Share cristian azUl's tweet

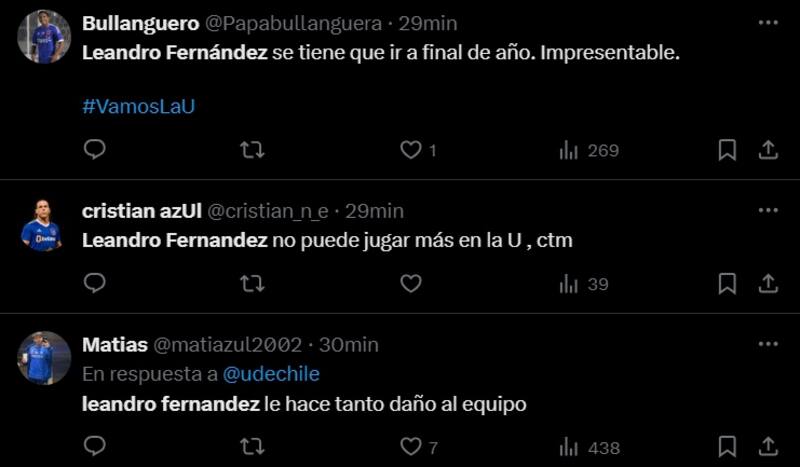coord(768,284)
